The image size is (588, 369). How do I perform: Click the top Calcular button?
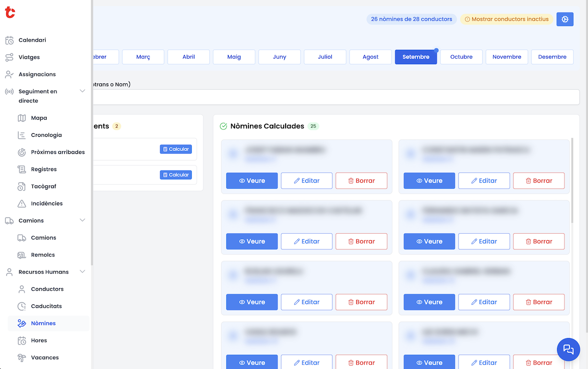pyautogui.click(x=175, y=149)
